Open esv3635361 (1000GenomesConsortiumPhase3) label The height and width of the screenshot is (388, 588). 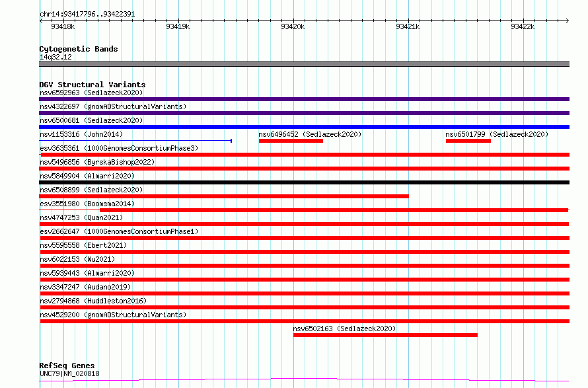(x=119, y=148)
